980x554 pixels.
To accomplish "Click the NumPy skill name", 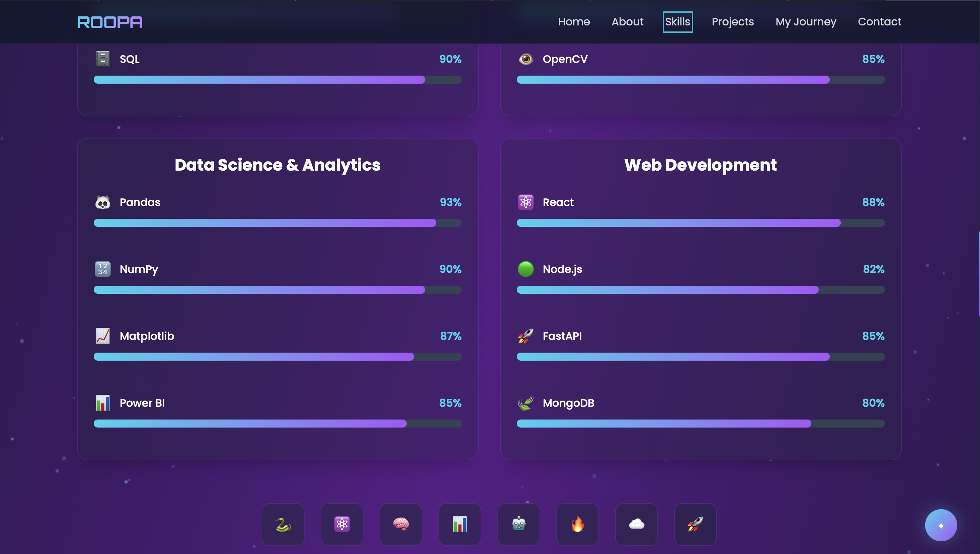I will [x=139, y=269].
